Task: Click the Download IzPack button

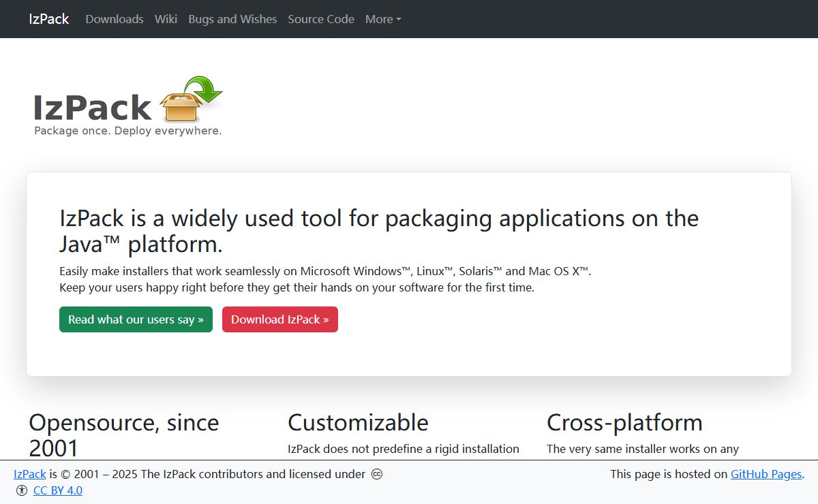Action: pos(280,319)
